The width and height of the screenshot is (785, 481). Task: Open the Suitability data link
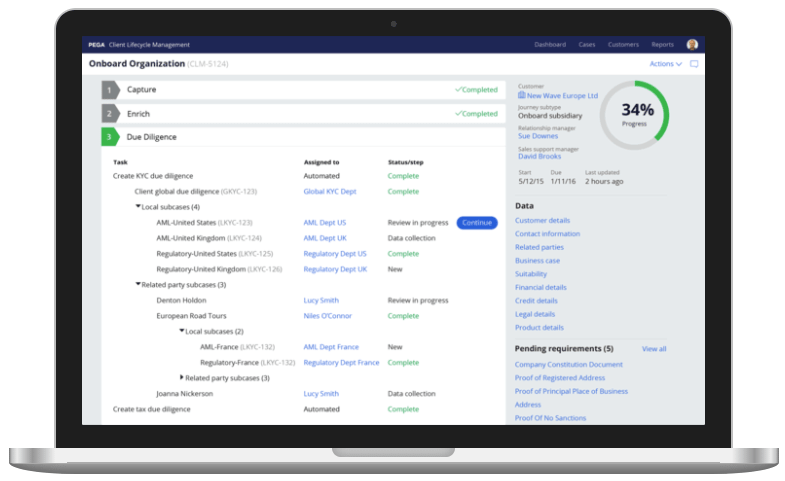(x=531, y=274)
